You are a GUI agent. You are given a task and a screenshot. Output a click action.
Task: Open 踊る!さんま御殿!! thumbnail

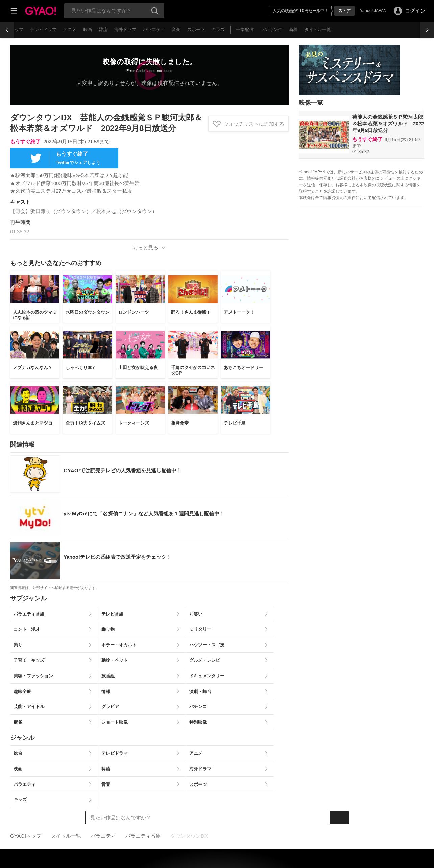(x=193, y=289)
